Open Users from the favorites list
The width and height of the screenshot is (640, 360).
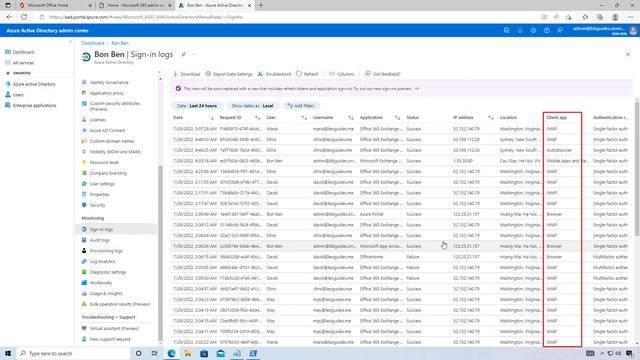[x=18, y=95]
